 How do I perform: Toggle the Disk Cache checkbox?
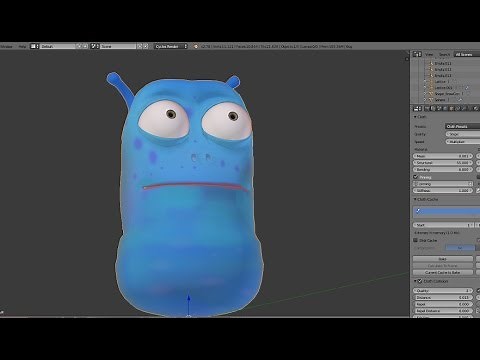pos(416,240)
